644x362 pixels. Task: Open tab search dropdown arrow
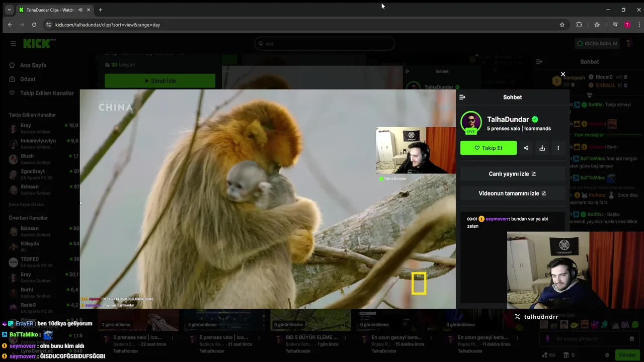pos(9,10)
